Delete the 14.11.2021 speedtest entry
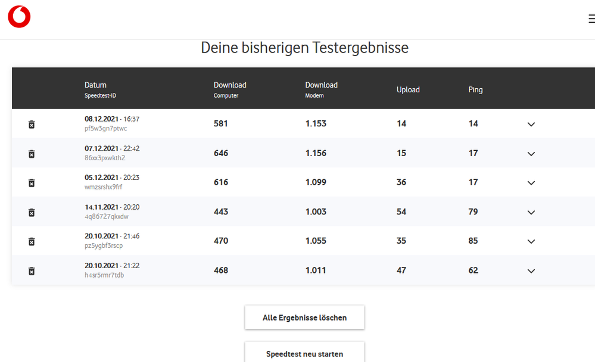Screen dimensions: 595x364 point(31,212)
